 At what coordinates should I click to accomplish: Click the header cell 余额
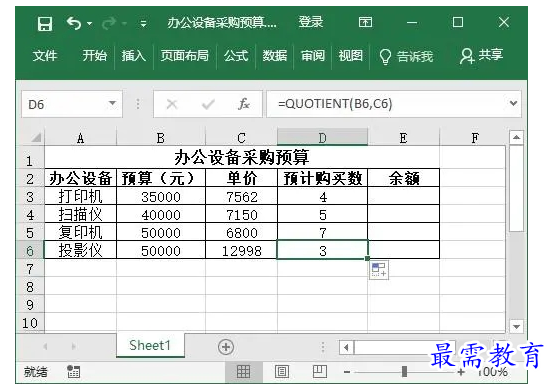pos(404,178)
